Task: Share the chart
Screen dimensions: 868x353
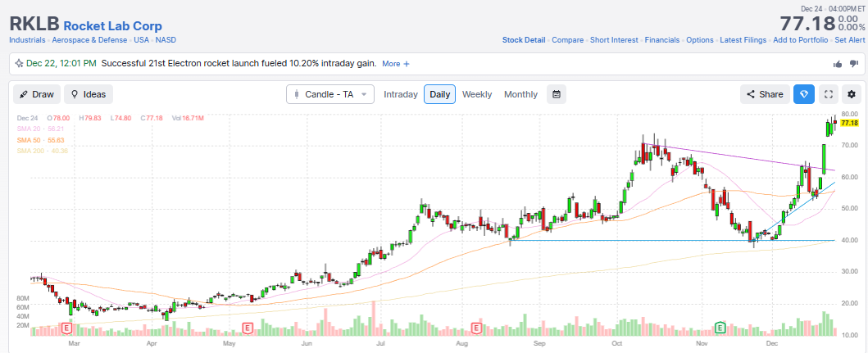Action: 765,94
